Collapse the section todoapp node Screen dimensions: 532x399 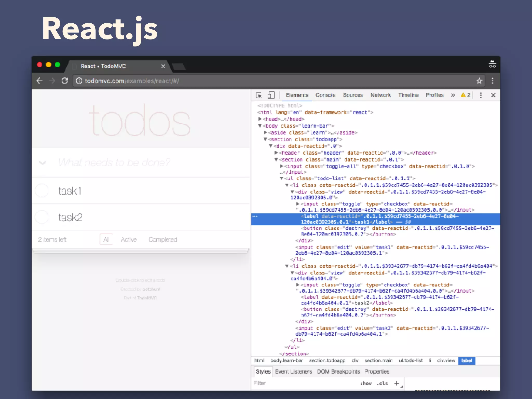click(x=265, y=139)
